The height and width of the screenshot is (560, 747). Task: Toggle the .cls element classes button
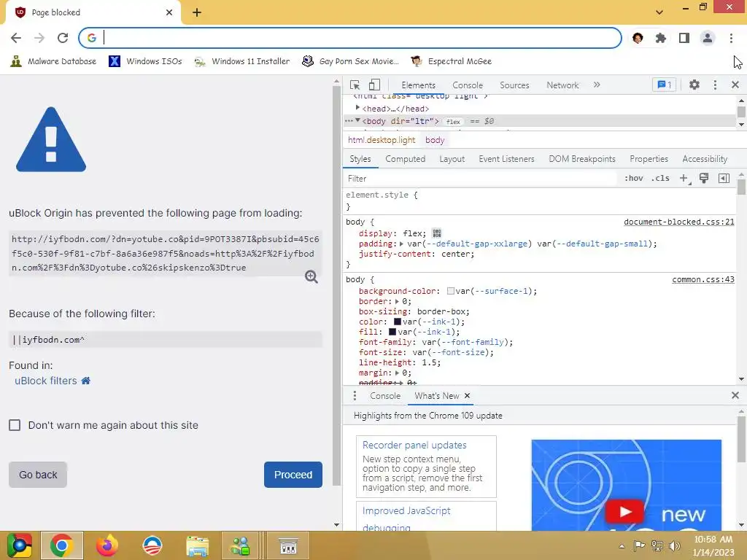[660, 178]
